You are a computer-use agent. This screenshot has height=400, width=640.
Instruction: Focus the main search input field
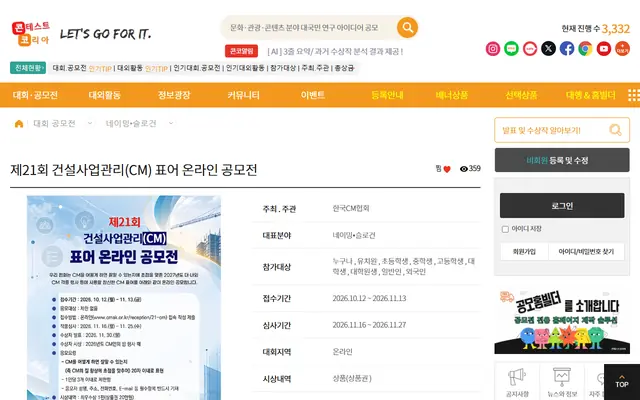click(x=308, y=27)
